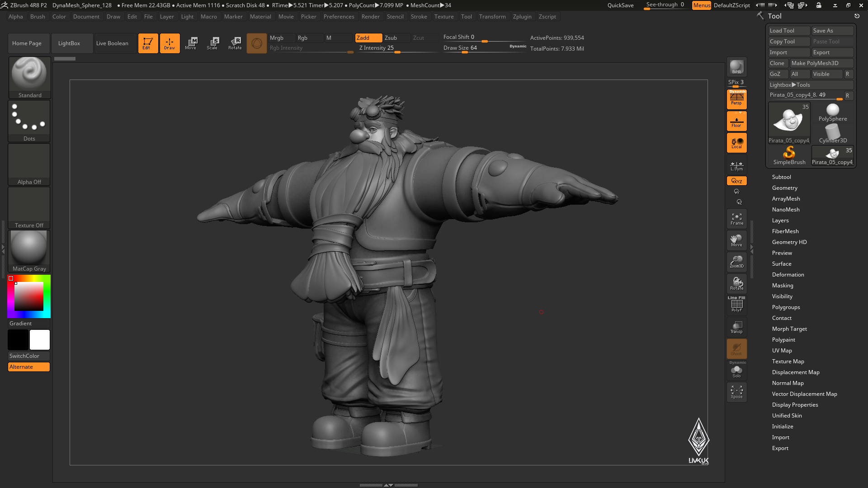The width and height of the screenshot is (868, 488).
Task: Toggle PolyF line fill display
Action: (736, 305)
